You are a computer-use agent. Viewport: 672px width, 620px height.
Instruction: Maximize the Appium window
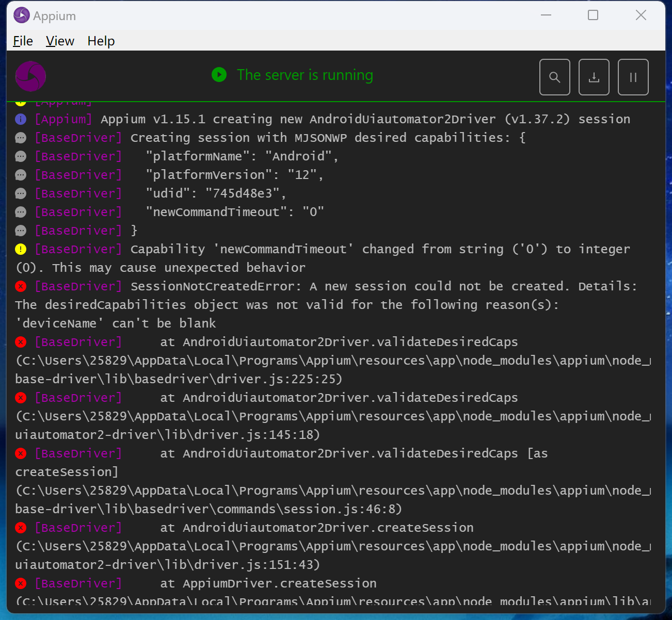593,15
